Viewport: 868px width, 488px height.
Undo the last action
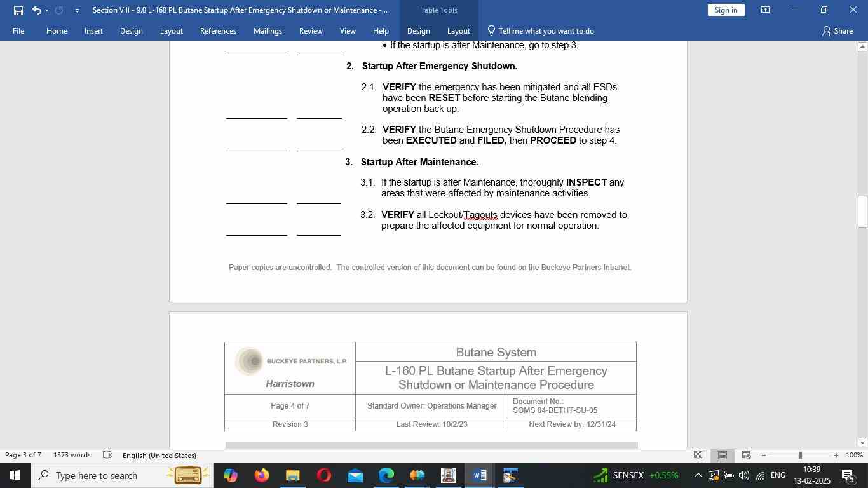tap(36, 10)
